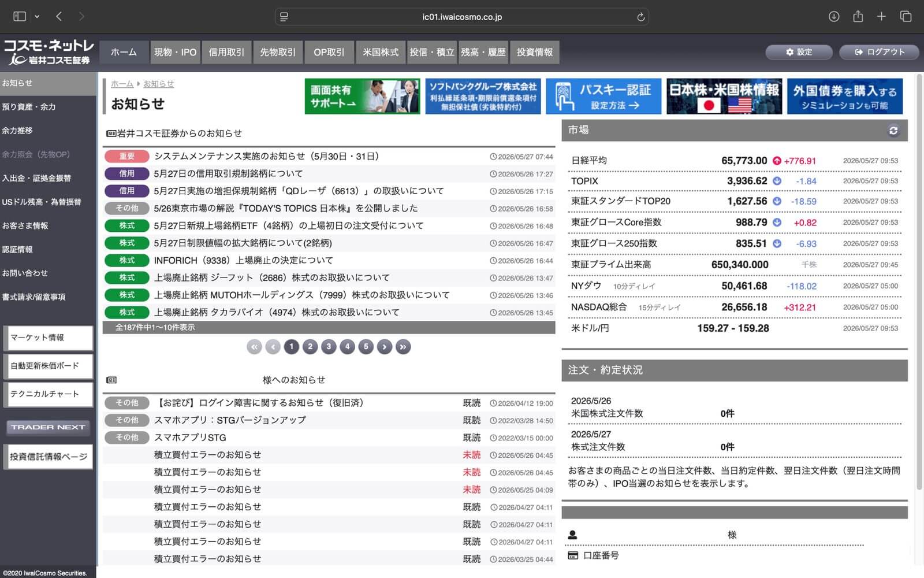
Task: Open the 米国株式 tab
Action: click(x=381, y=52)
